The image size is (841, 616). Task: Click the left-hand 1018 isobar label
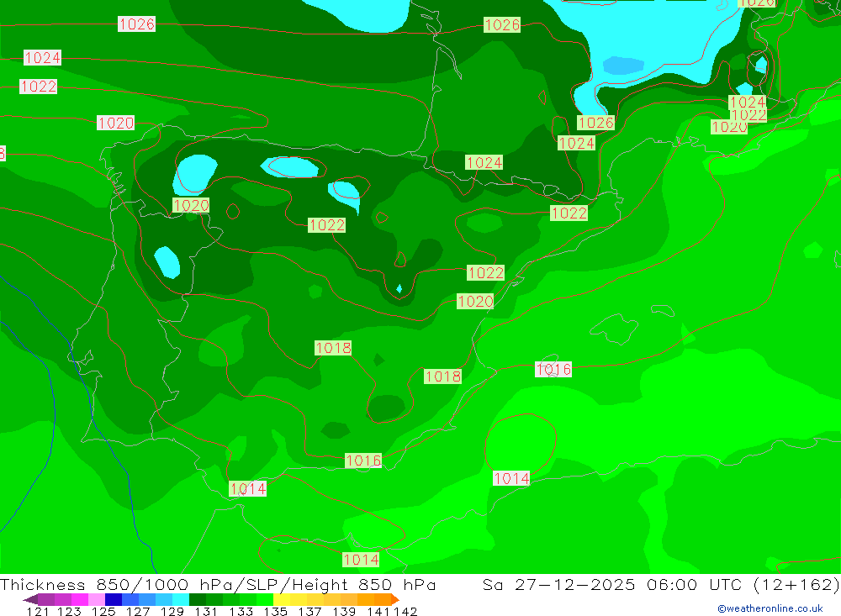pos(333,348)
